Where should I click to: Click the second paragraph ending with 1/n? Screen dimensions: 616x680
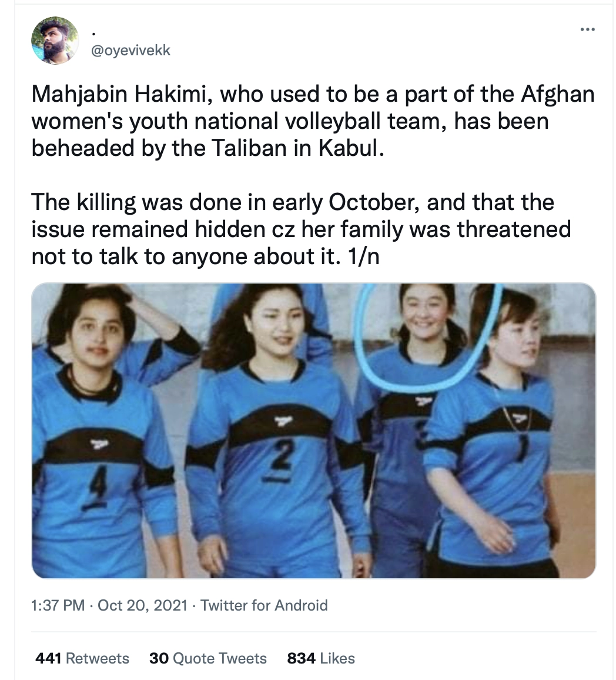pos(302,229)
